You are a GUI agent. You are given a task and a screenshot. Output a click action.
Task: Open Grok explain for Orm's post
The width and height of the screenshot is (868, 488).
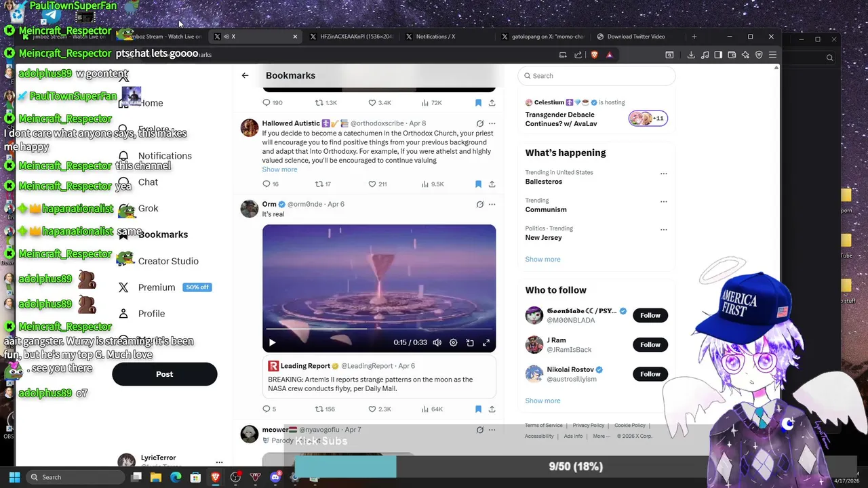click(x=480, y=204)
